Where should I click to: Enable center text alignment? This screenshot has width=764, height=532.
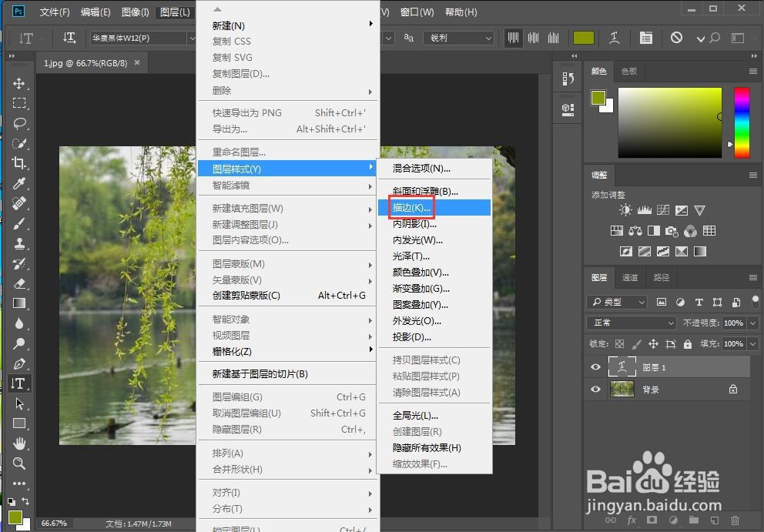coord(532,37)
